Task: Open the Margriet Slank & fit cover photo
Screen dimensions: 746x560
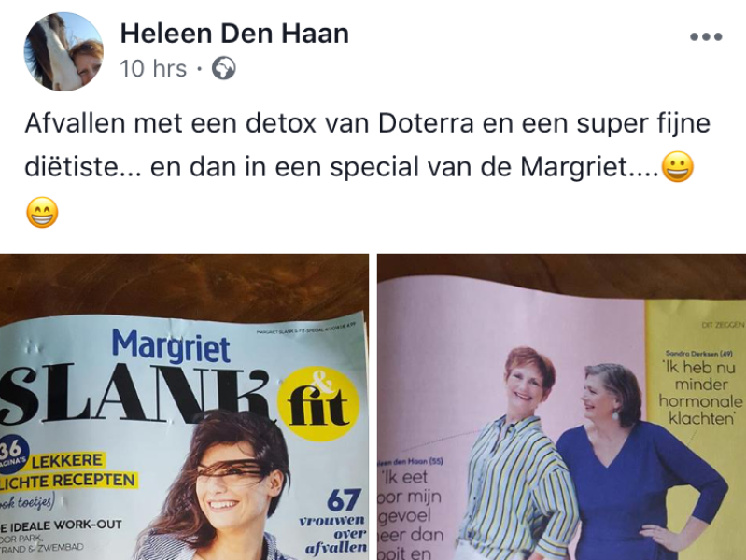Action: [184, 407]
